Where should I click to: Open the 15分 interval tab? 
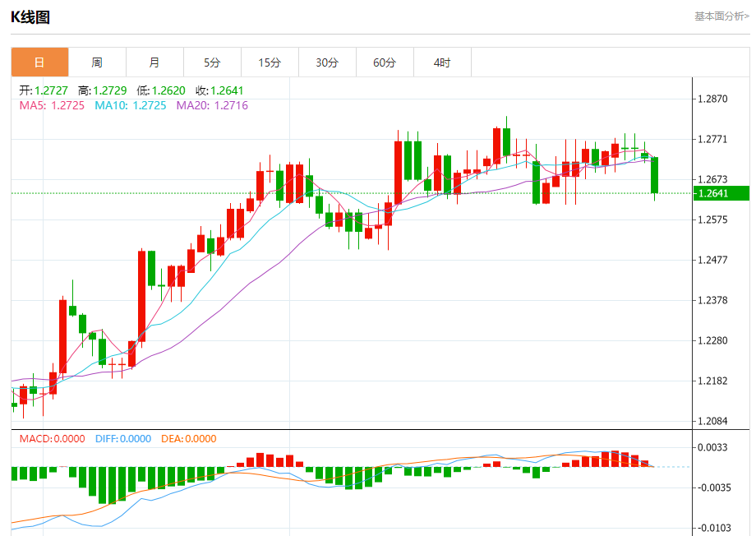270,62
